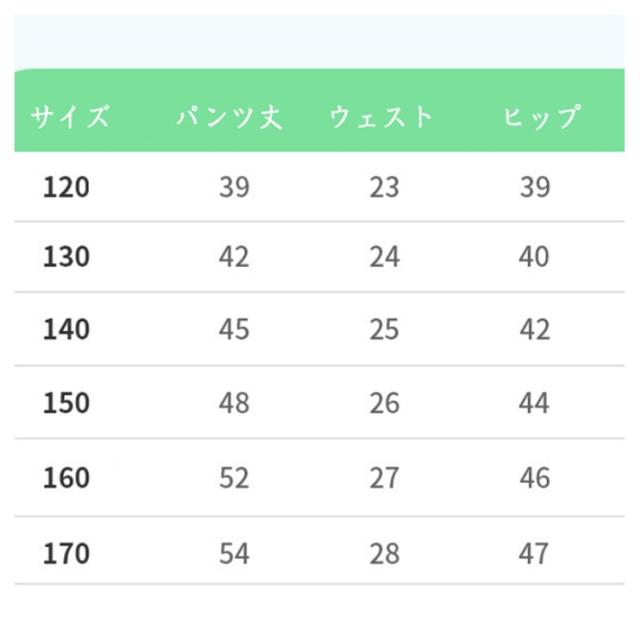The height and width of the screenshot is (640, 640).
Task: Click waist value 26 in size 150 row
Action: click(x=384, y=403)
